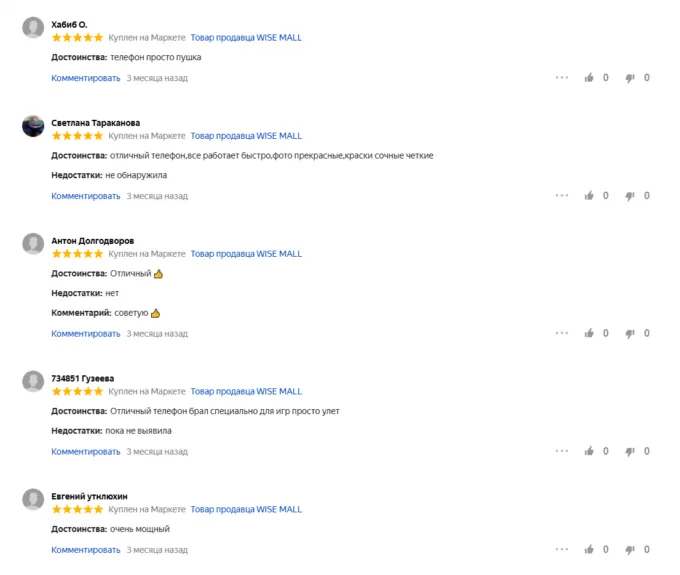Click reviewer name Антон Долгодворов

coord(92,241)
